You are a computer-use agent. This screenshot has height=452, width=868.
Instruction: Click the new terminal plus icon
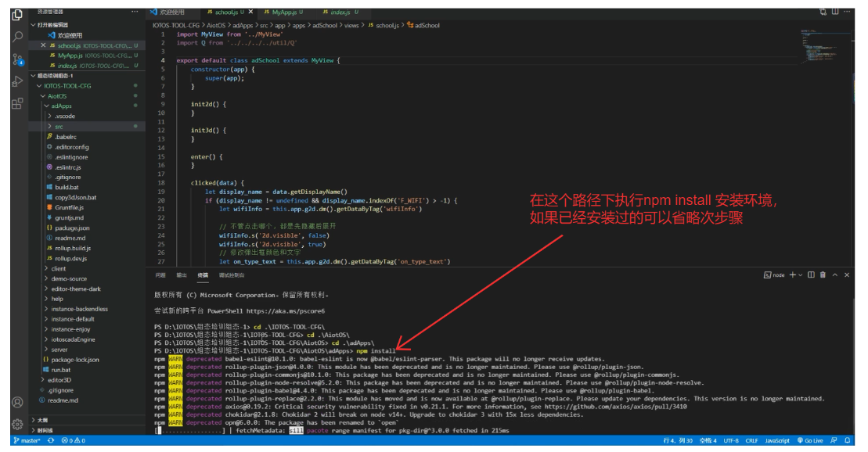coord(792,275)
